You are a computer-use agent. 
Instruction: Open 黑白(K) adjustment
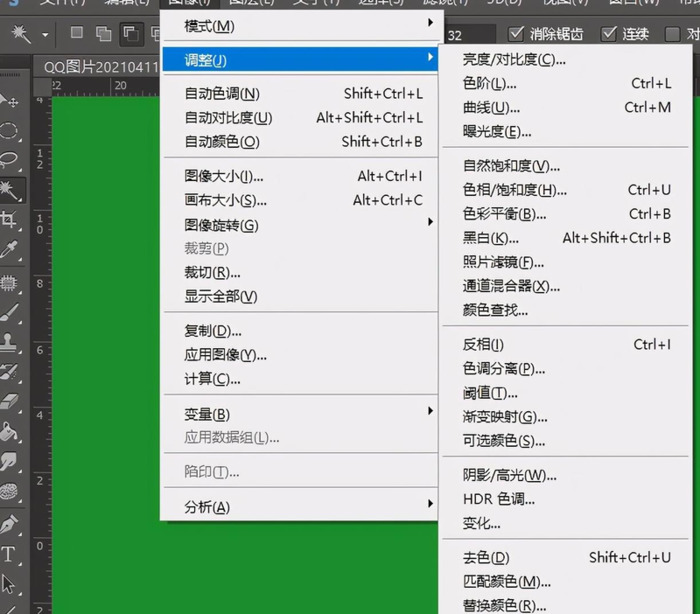click(x=565, y=238)
